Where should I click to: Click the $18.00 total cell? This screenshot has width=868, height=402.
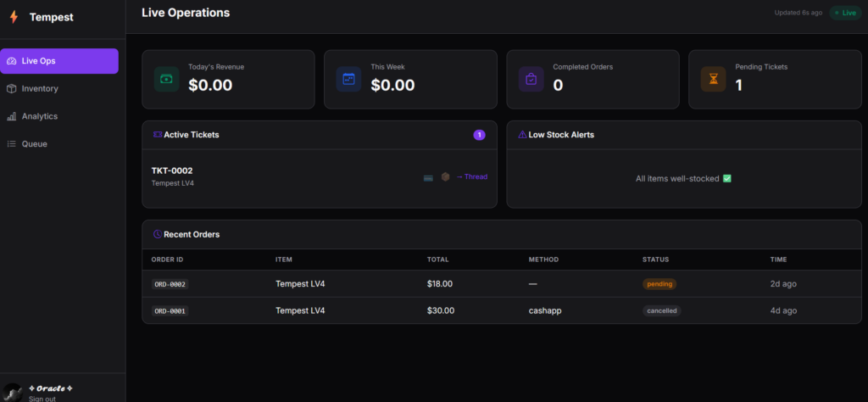coord(440,284)
